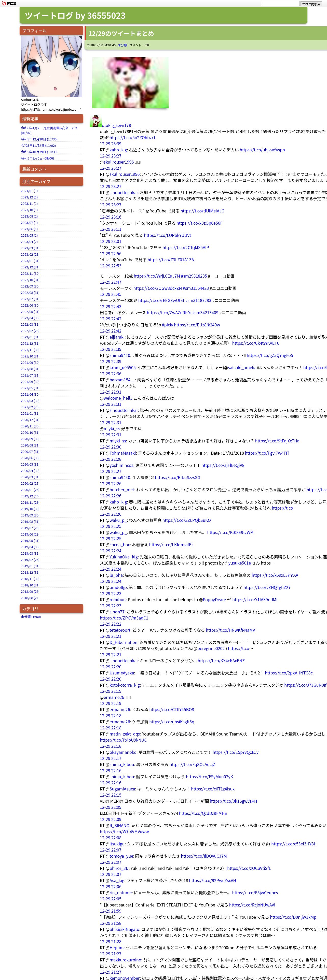327x980 pixels.
Task: Open the https://t.co/PxlbU9kNUC link
Action: [x=123, y=740]
